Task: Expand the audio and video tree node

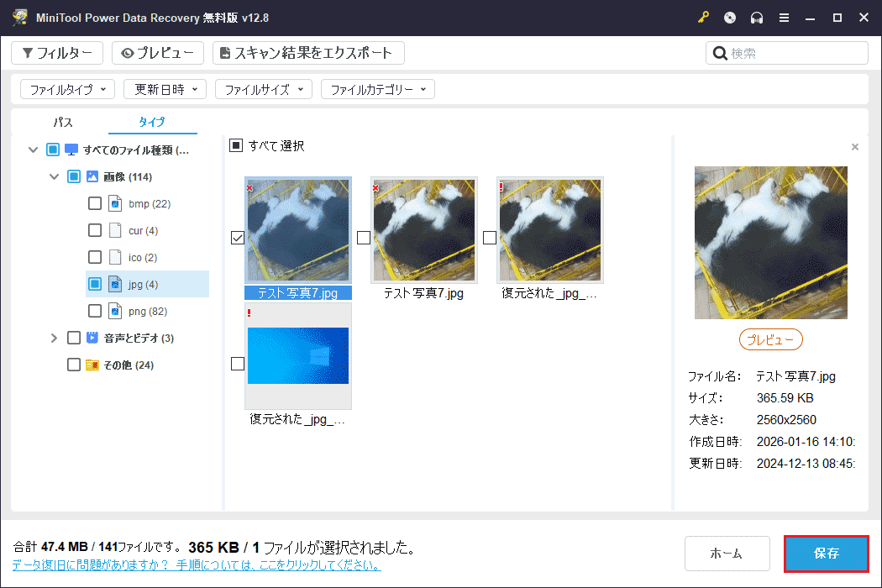Action: 53,337
